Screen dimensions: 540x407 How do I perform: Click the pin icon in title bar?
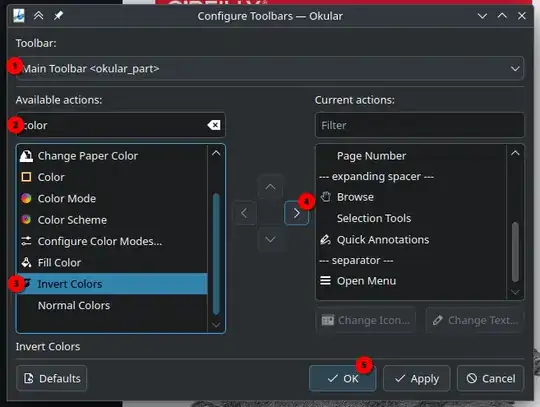58,15
